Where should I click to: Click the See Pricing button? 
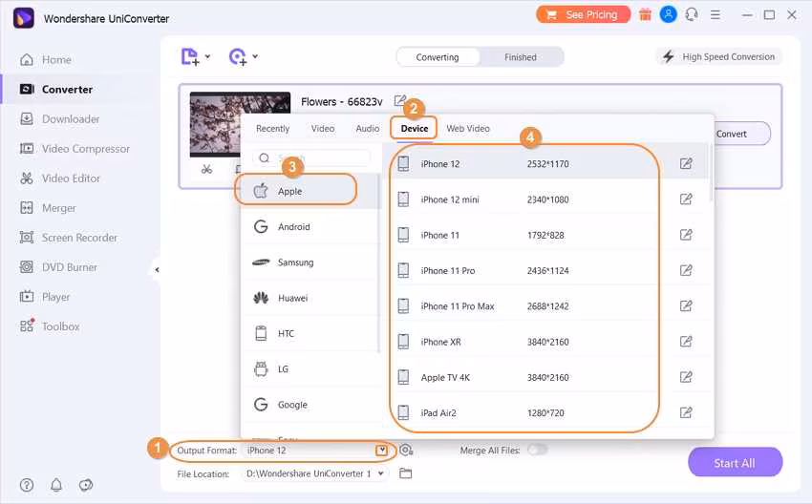coord(583,14)
